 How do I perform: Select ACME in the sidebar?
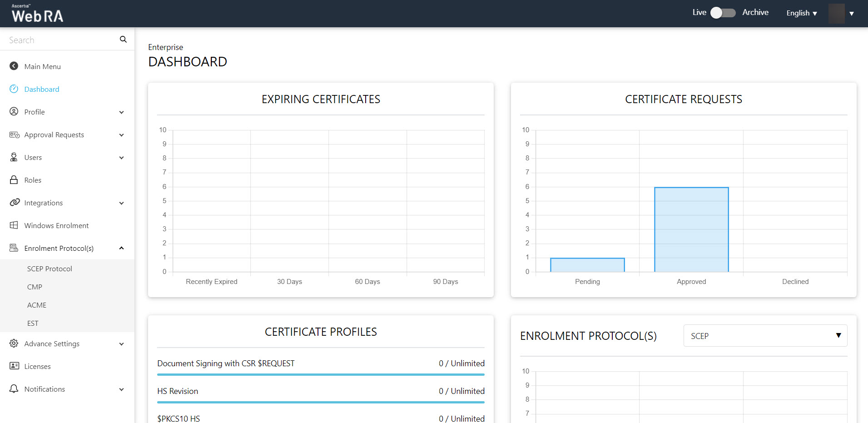[37, 305]
